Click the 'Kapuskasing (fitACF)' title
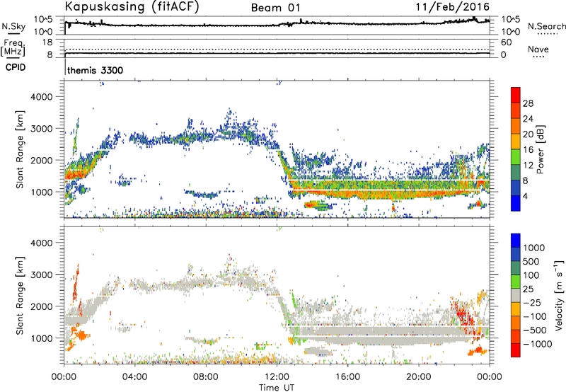Viewport: 566px width, 392px height. click(x=132, y=6)
